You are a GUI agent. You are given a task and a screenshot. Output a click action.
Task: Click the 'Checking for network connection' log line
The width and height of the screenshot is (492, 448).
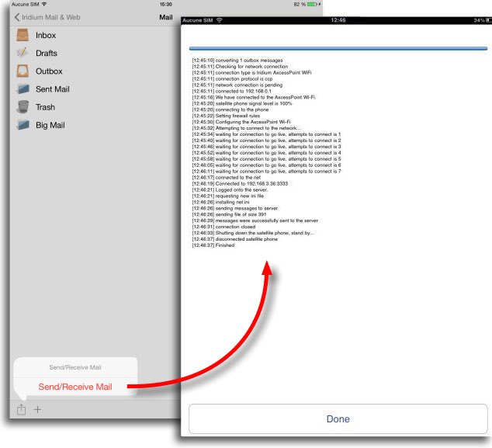click(240, 66)
